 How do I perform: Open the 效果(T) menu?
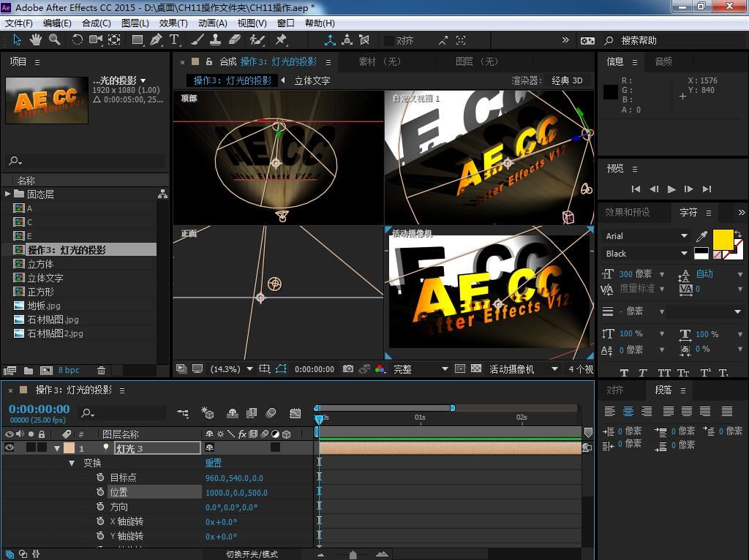(x=173, y=23)
